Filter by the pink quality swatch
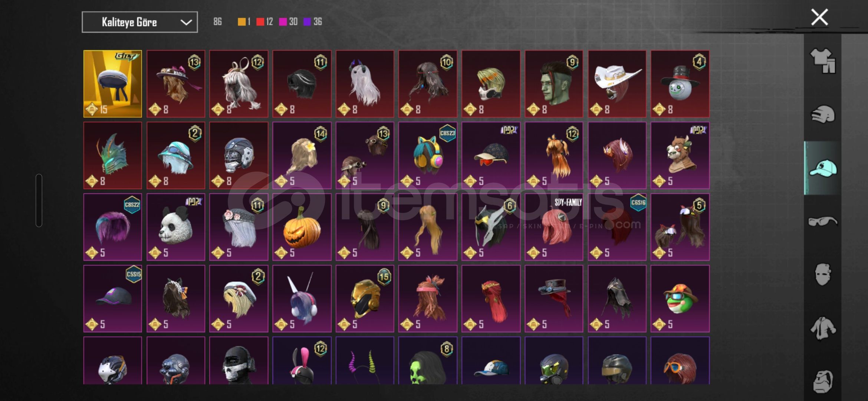 [x=283, y=22]
